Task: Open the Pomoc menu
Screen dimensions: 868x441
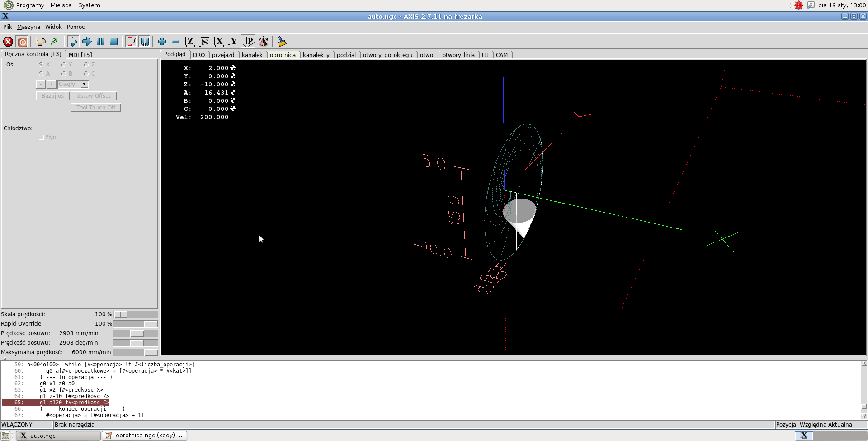Action: pyautogui.click(x=75, y=27)
